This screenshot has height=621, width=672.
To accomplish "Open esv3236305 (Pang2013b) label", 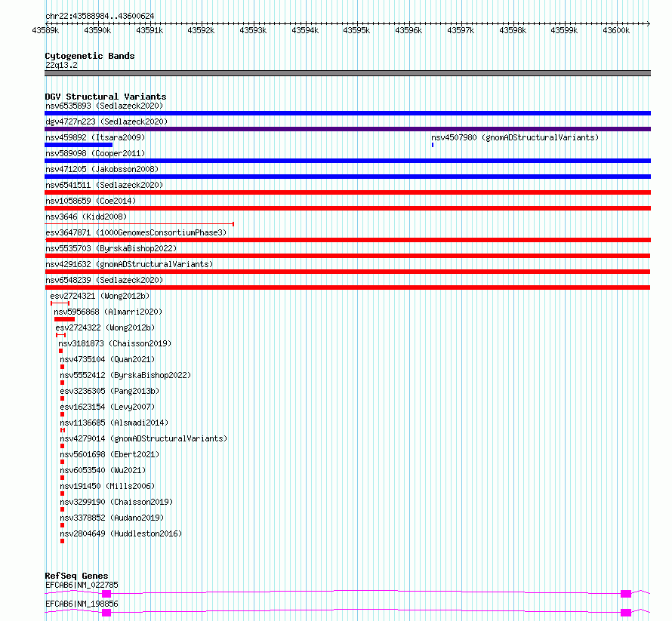I will (109, 391).
